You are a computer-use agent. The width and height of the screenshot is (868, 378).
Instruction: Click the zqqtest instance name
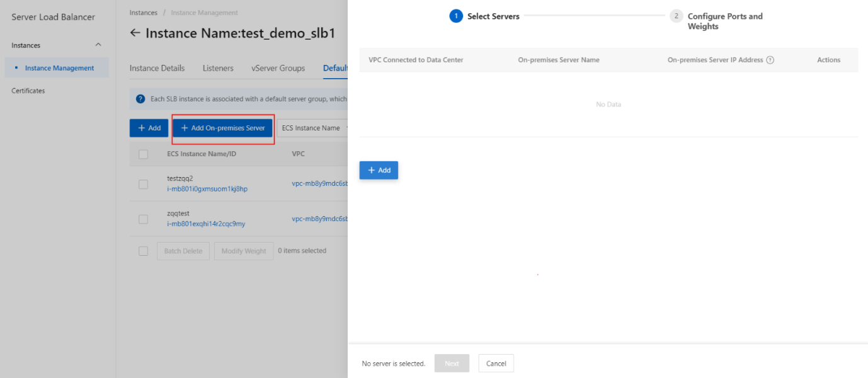click(178, 214)
